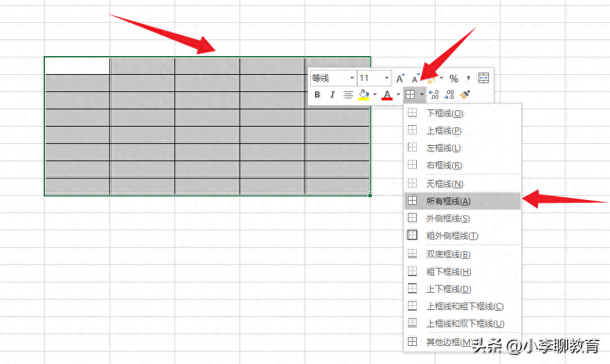
Task: Expand the font color palette arrow
Action: (398, 95)
